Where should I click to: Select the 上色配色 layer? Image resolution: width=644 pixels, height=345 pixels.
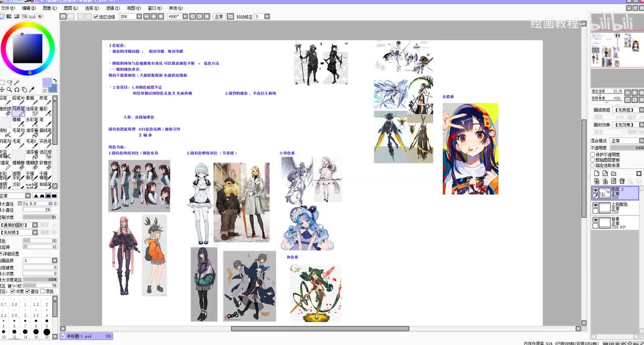click(615, 208)
